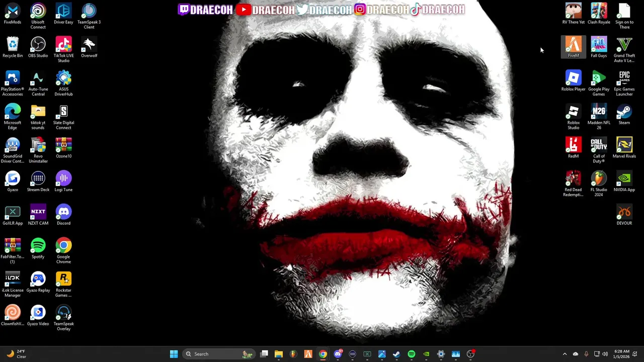Viewport: 644px width, 362px height.
Task: Select the FiveM desktop icon
Action: [574, 47]
